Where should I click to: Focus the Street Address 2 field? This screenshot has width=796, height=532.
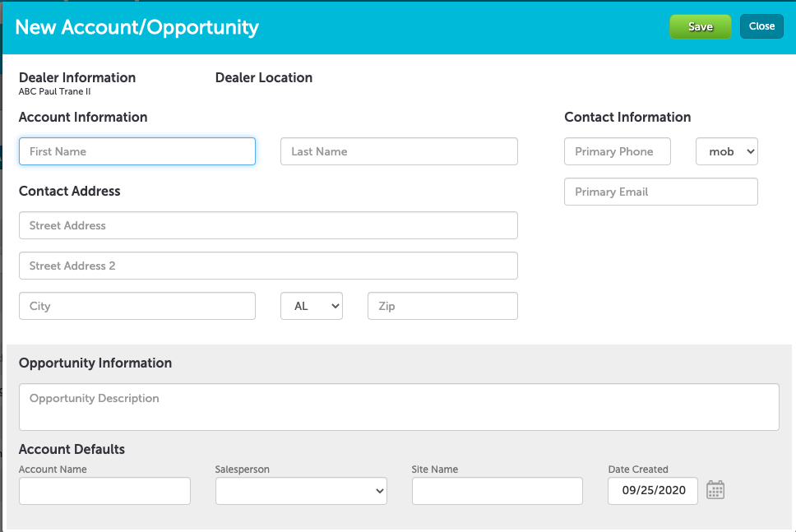point(268,266)
